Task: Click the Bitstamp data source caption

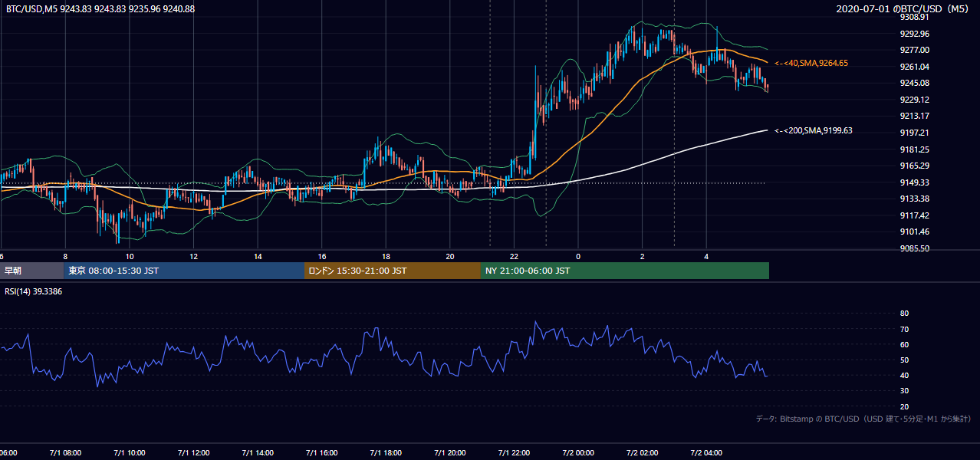Action: point(863,419)
